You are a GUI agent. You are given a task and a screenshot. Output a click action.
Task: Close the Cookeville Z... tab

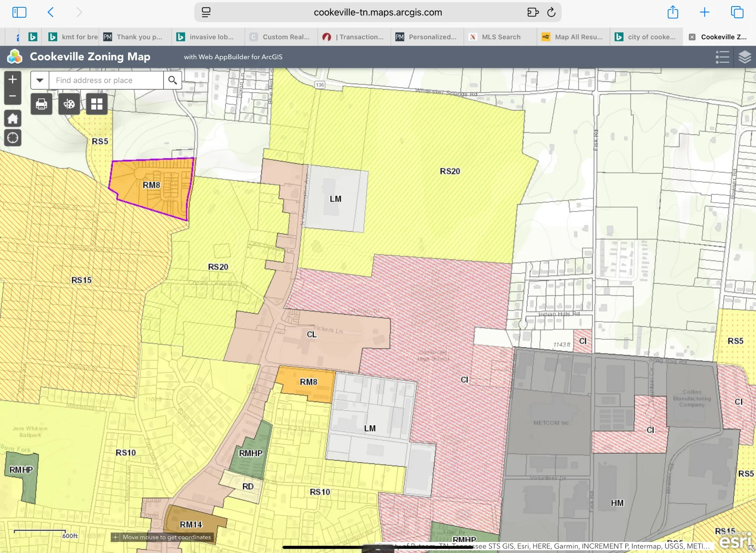[692, 37]
